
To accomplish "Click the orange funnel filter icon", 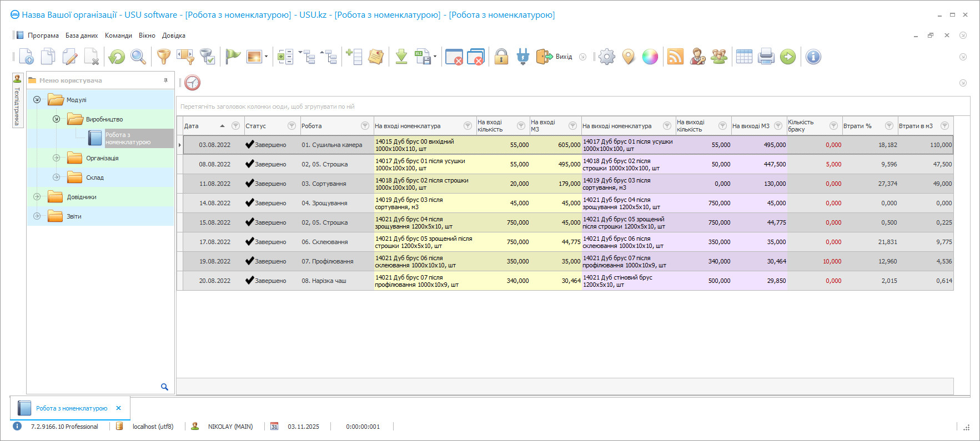I will pos(163,57).
